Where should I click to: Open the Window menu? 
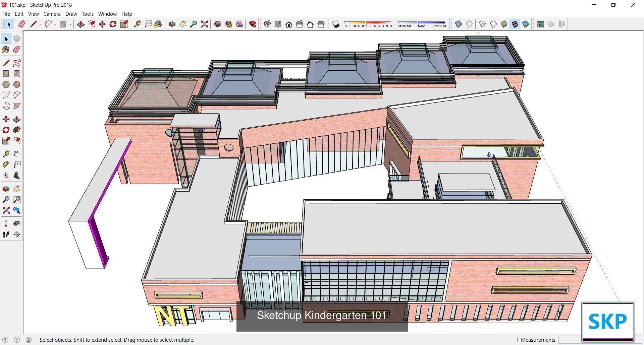coord(107,14)
